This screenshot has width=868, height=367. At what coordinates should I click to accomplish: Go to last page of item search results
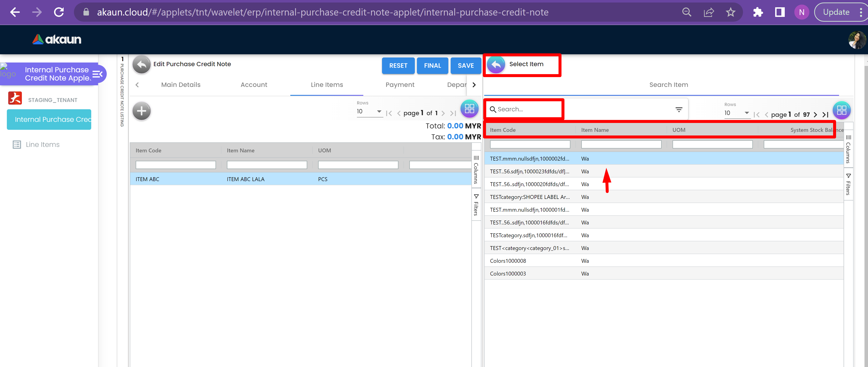(825, 115)
